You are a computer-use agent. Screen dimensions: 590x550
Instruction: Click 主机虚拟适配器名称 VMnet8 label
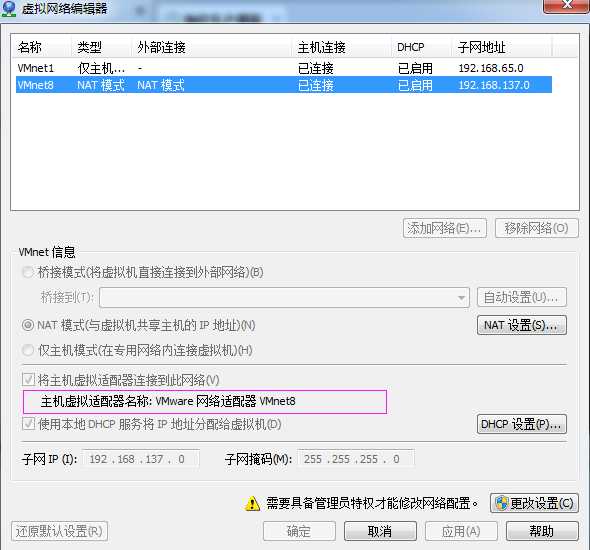point(168,401)
